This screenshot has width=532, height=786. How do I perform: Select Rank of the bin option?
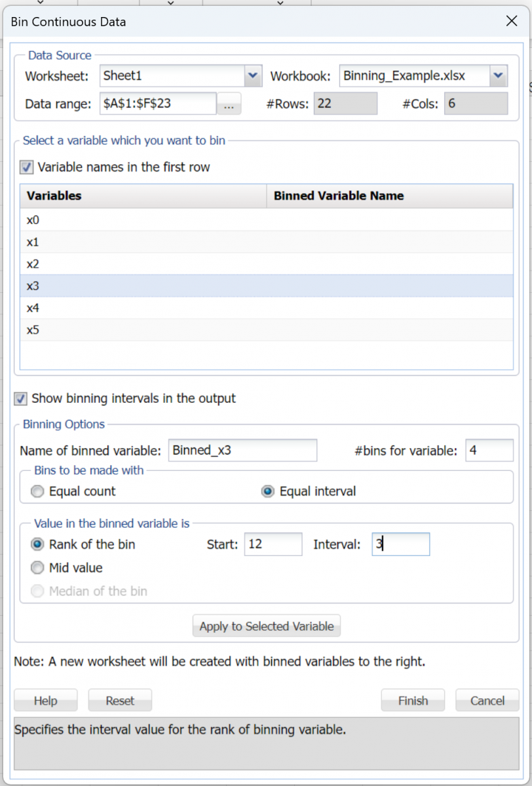pos(38,544)
